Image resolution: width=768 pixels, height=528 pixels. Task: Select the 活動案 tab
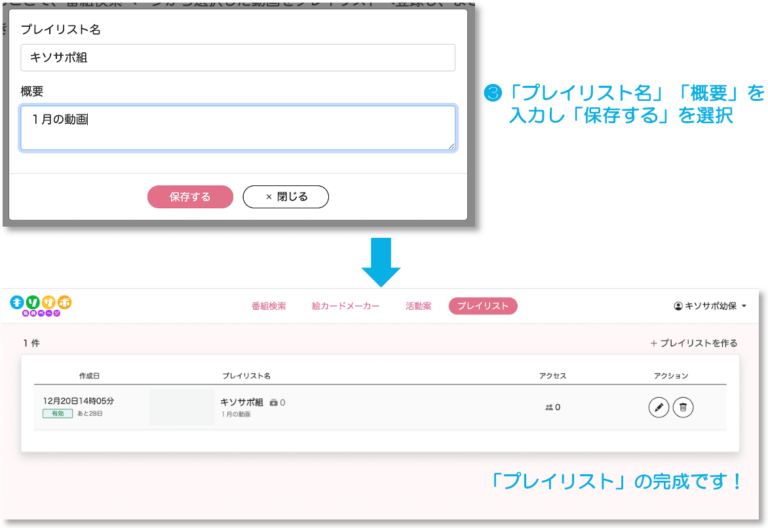418,306
